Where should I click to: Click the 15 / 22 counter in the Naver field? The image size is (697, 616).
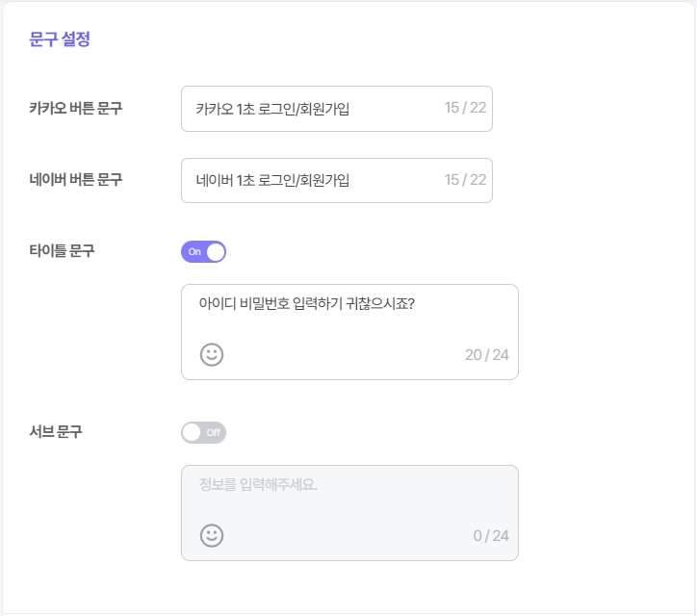coord(465,181)
